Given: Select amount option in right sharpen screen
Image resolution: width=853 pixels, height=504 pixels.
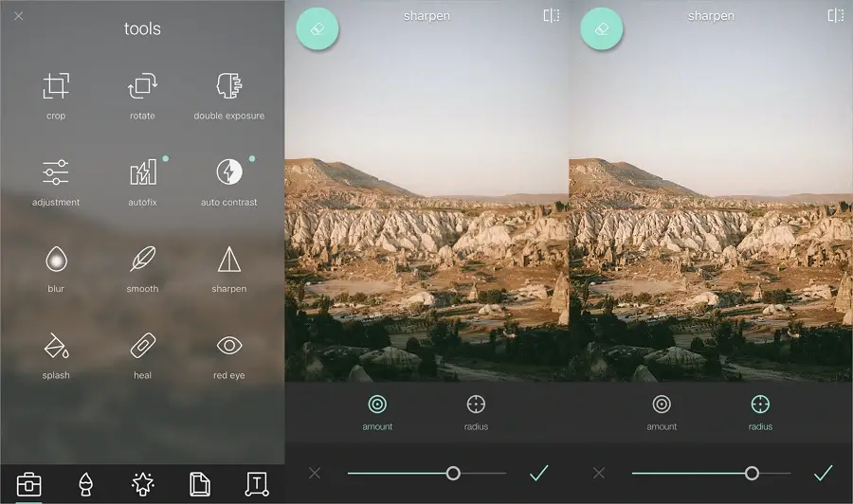Looking at the screenshot, I should pos(662,413).
